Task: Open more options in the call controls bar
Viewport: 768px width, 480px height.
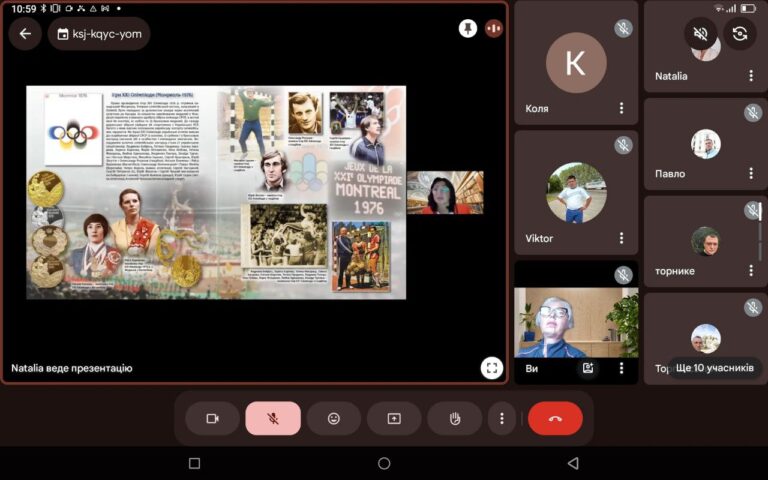Action: click(502, 418)
